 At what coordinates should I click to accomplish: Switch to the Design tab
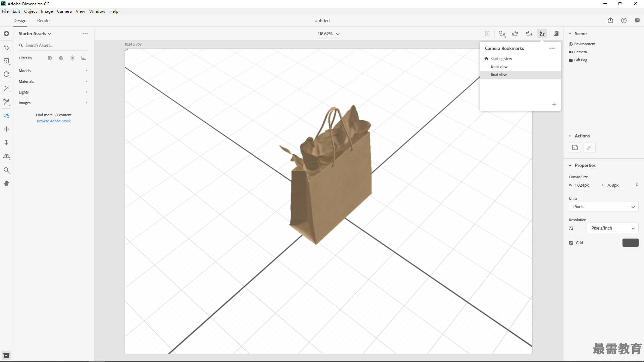click(20, 20)
